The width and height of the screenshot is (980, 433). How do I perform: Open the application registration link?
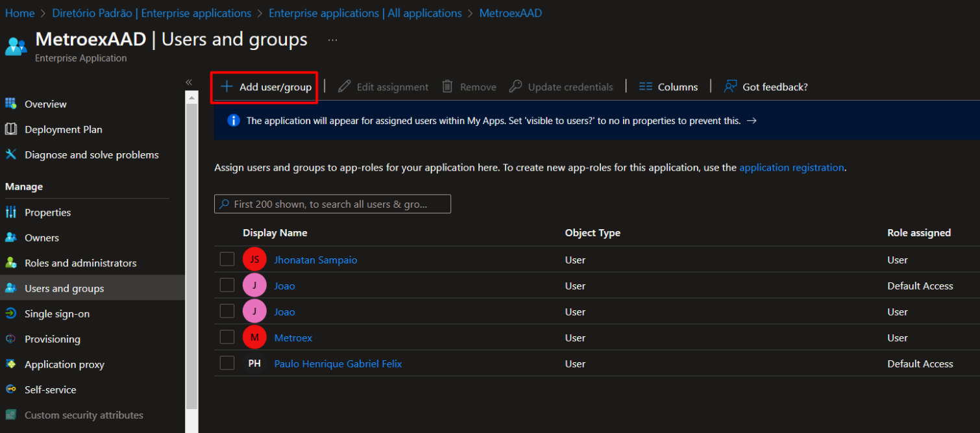[x=792, y=167]
